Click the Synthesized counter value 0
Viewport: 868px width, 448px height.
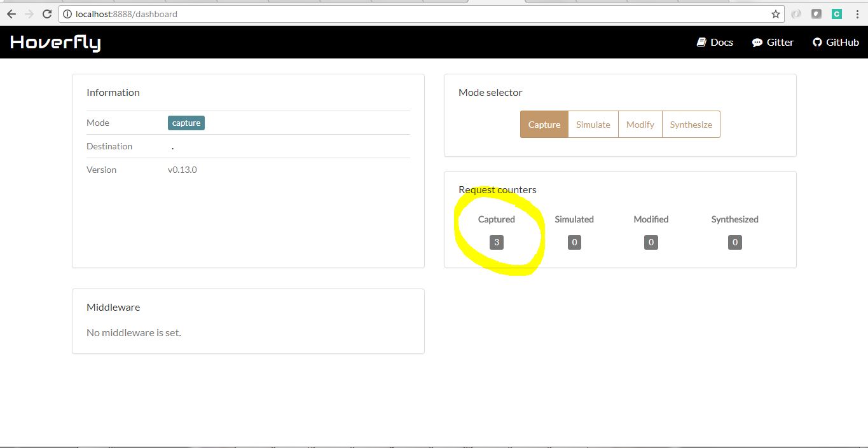pyautogui.click(x=735, y=242)
